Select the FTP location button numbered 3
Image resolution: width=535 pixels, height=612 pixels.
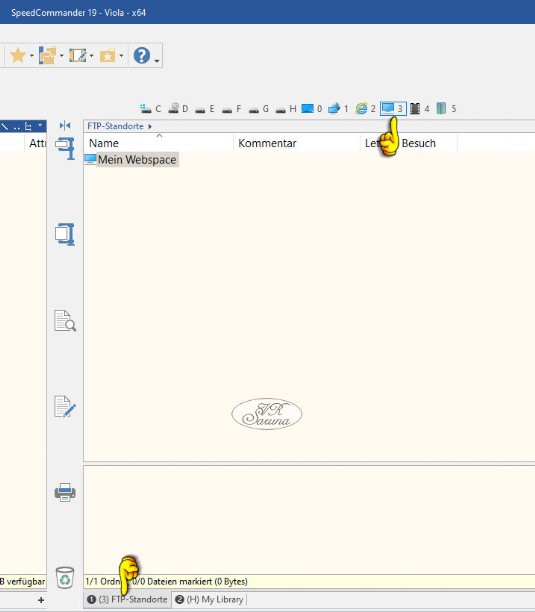coord(393,109)
